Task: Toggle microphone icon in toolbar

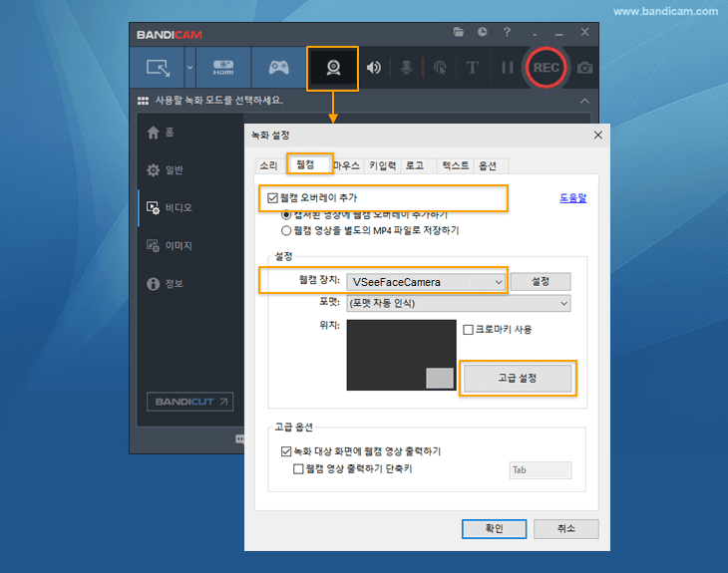Action: (406, 68)
